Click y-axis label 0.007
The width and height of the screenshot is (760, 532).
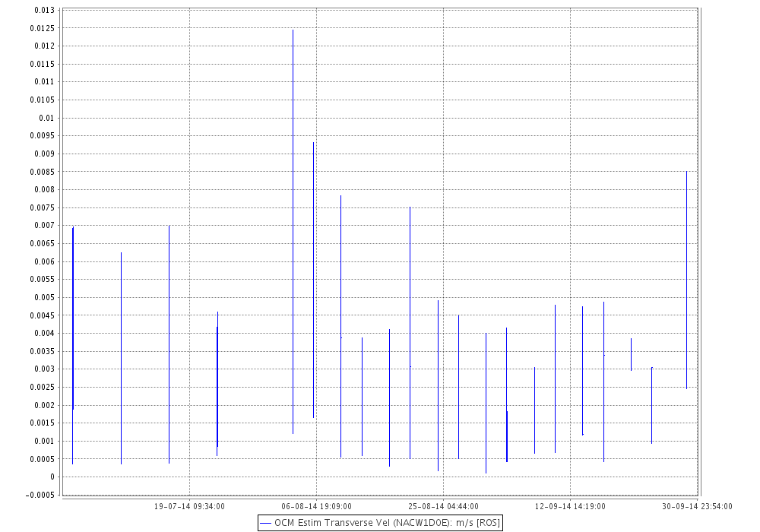[44, 226]
